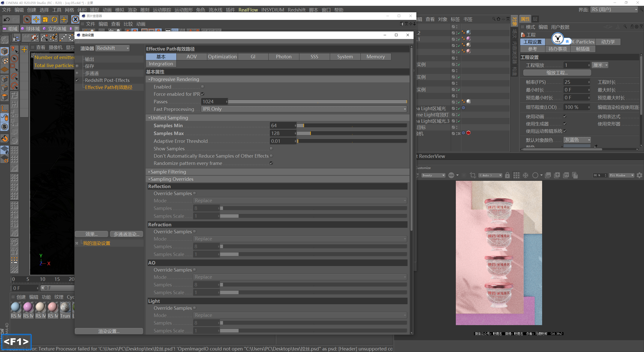644x352 pixels.
Task: Adjust the Samples Max slider
Action: coord(352,134)
